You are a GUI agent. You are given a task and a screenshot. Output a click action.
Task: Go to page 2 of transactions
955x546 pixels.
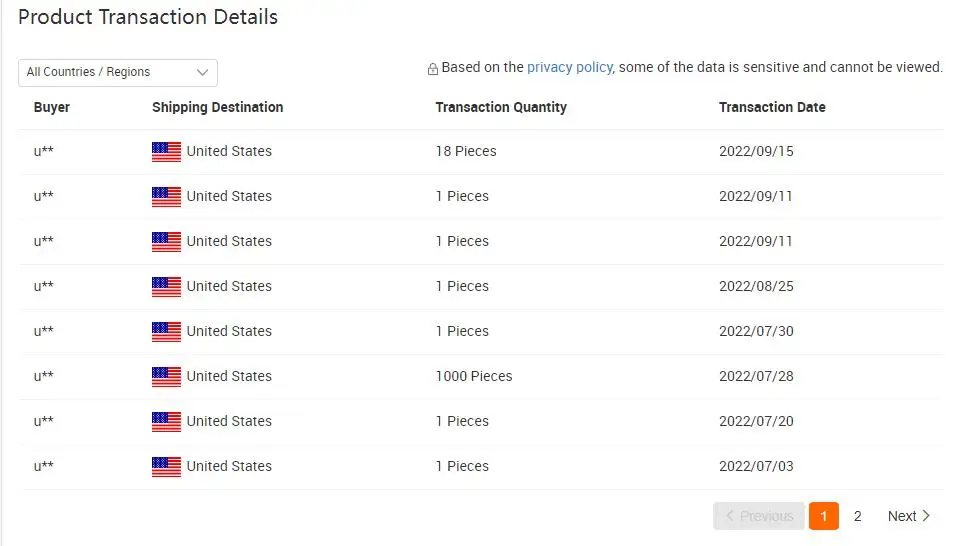click(x=857, y=516)
